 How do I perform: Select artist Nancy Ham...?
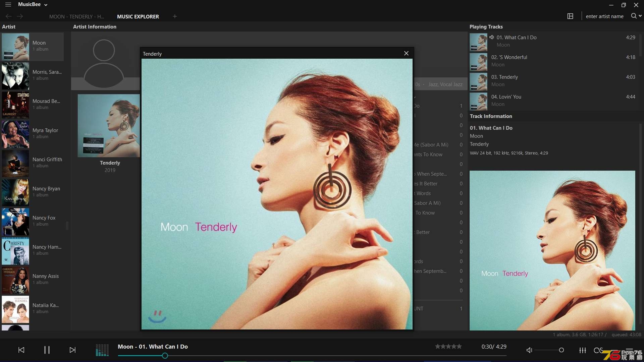click(33, 251)
